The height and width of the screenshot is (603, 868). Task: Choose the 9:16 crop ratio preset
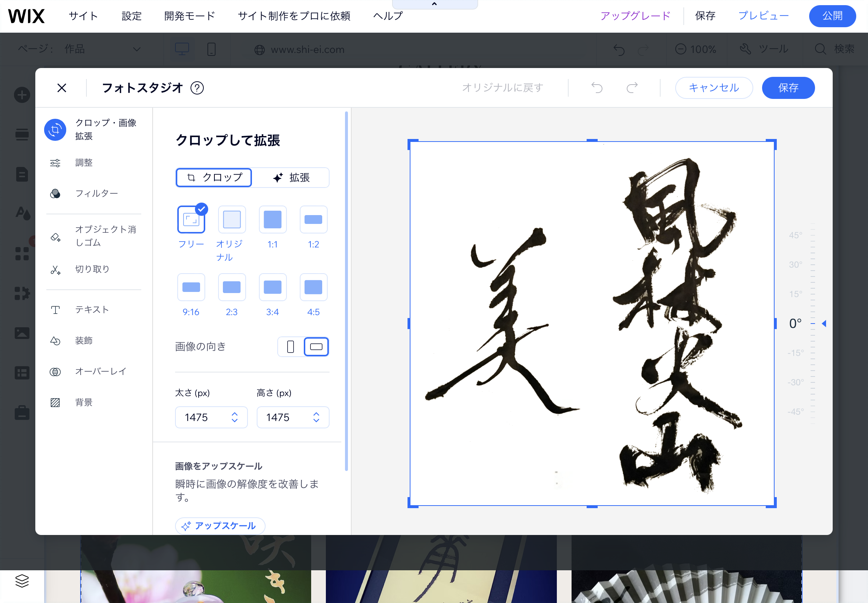pyautogui.click(x=191, y=288)
